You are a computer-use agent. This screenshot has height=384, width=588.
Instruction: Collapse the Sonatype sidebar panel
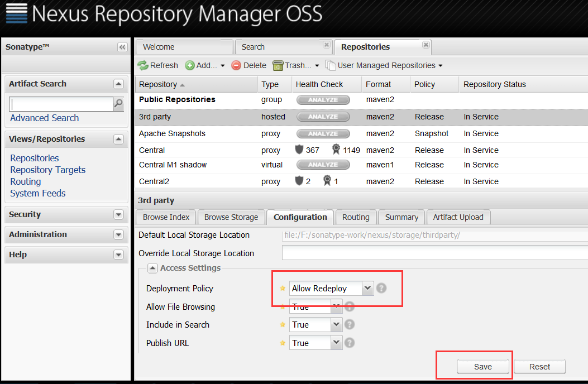122,47
